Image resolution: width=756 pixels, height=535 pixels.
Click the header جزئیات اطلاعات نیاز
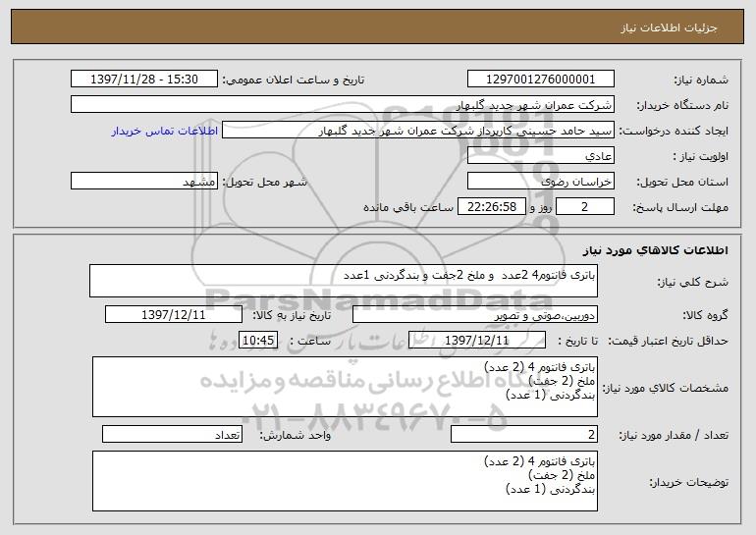pos(669,27)
